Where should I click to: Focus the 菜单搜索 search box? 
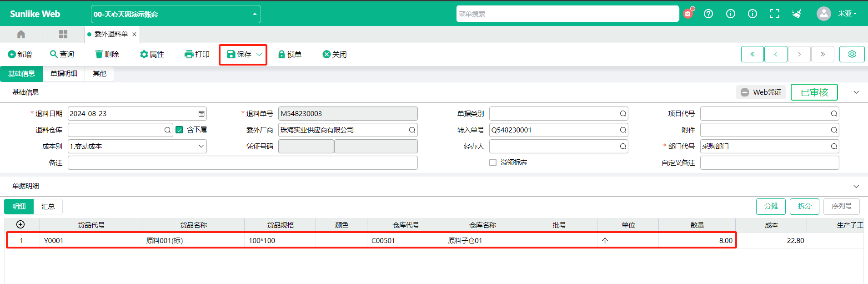(x=567, y=14)
